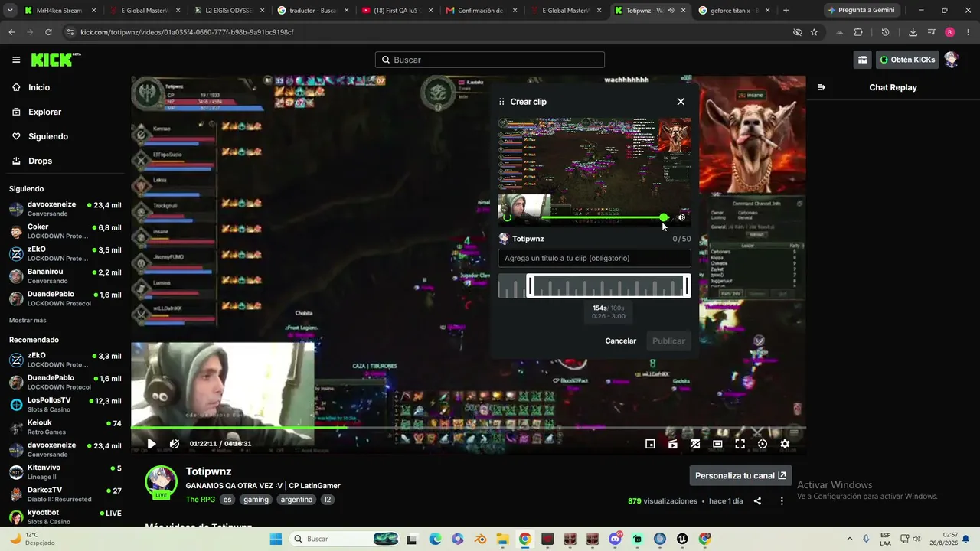
Task: Mute the clip preview audio
Action: pos(681,217)
